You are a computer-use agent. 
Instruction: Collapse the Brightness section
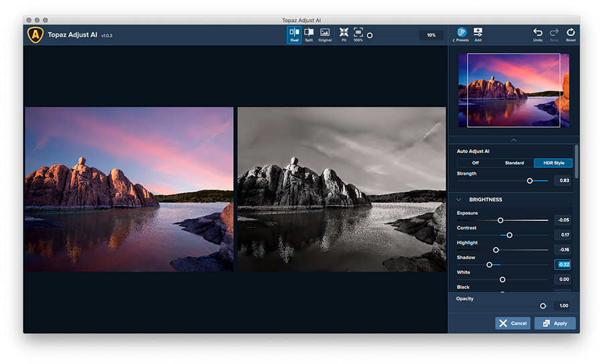coord(460,199)
